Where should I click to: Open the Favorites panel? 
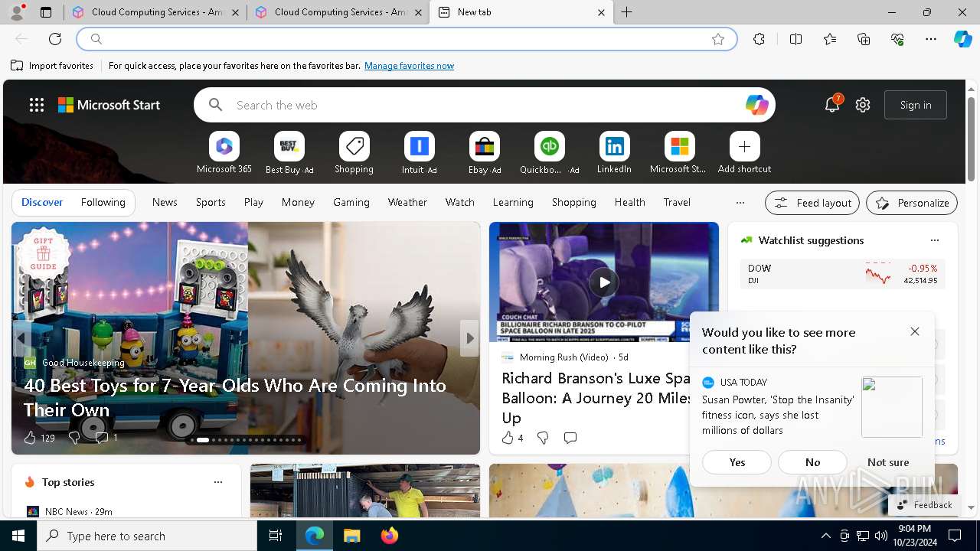point(830,39)
